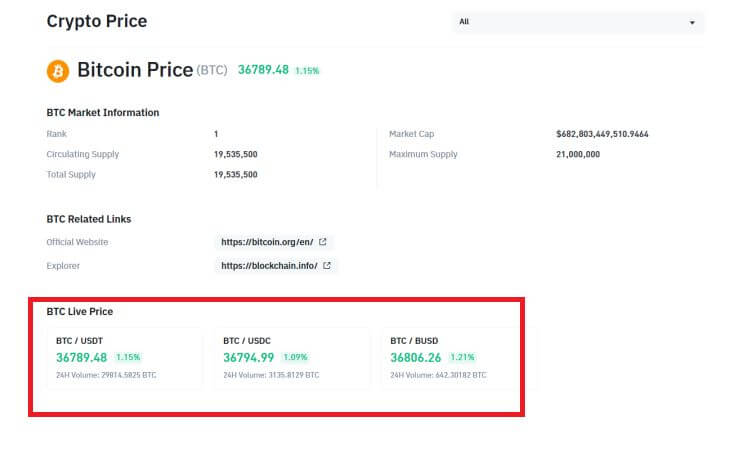
Task: Open the "All" crypto filter combo box
Action: [577, 22]
